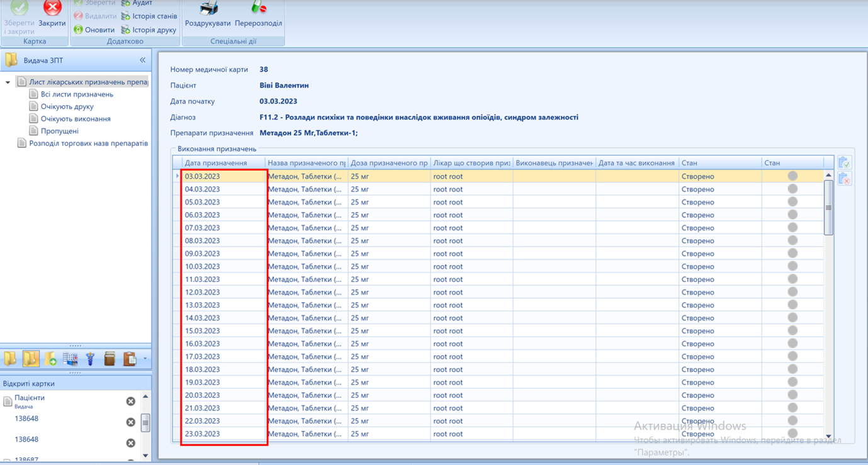Sort by Доза призначеного column header
The image size is (868, 465).
(x=390, y=163)
